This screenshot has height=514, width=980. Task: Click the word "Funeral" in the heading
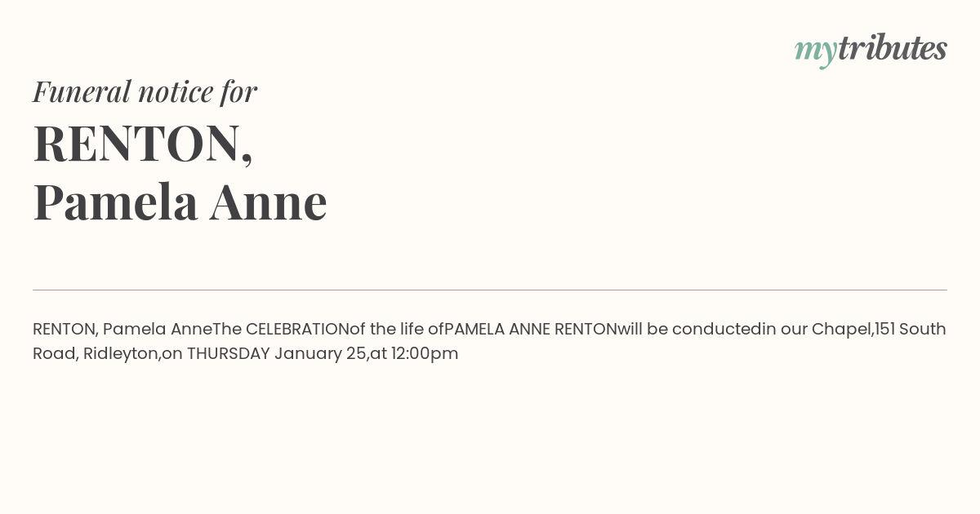[x=82, y=91]
